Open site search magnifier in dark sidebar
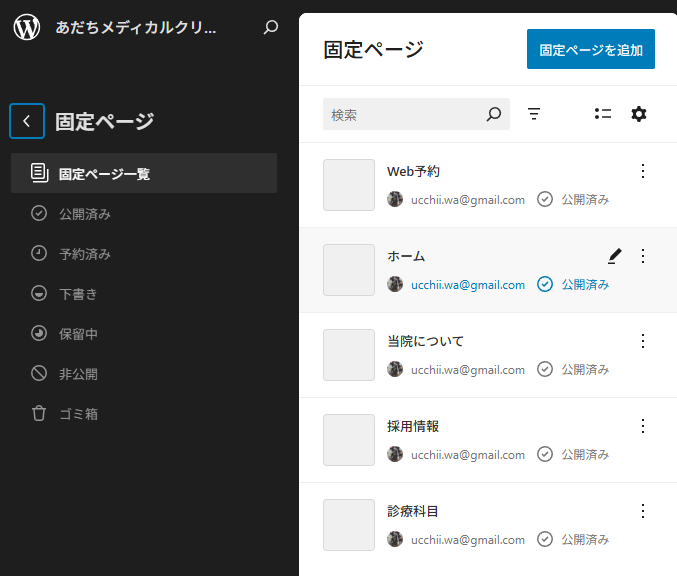 [x=271, y=27]
